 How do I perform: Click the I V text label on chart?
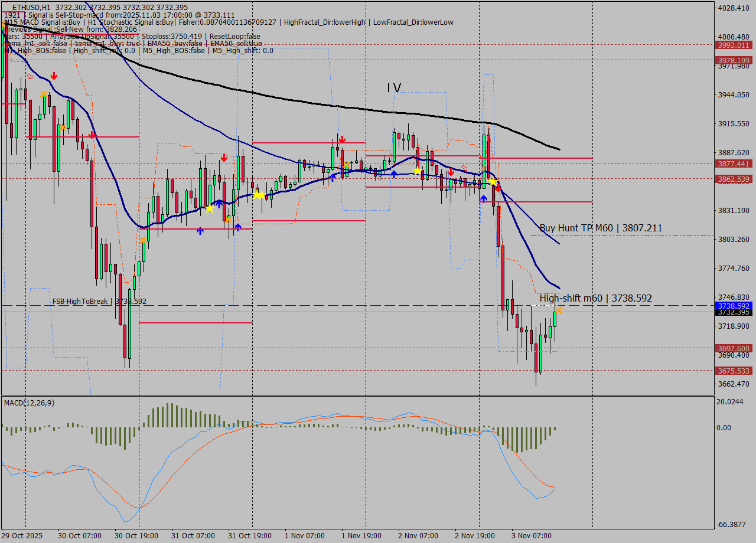coord(394,88)
